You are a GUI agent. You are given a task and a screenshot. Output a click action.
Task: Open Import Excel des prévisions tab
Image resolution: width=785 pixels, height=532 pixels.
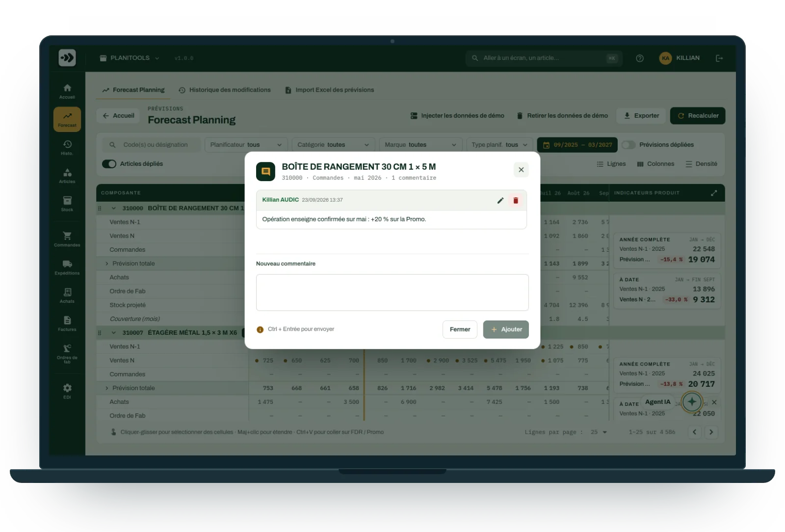(330, 90)
